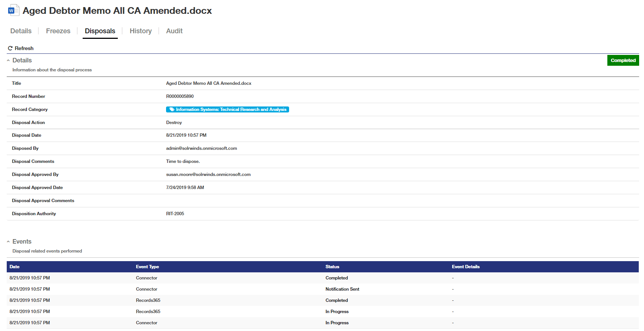
Task: Click the Refresh button label
Action: click(24, 48)
